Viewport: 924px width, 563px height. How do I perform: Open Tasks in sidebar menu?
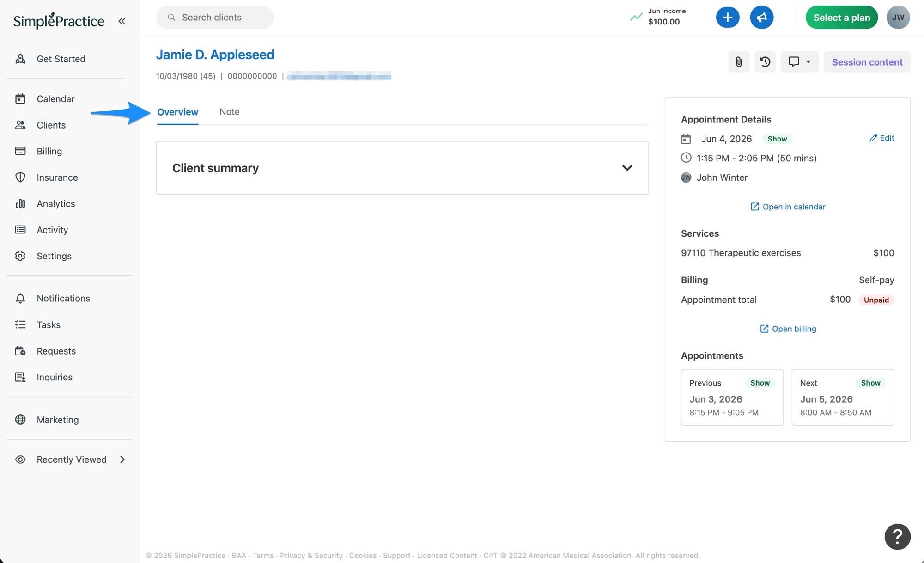pyautogui.click(x=49, y=324)
